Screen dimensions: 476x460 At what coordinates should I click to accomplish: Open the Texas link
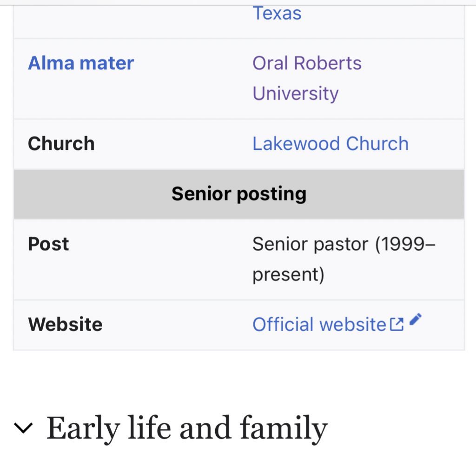[277, 13]
